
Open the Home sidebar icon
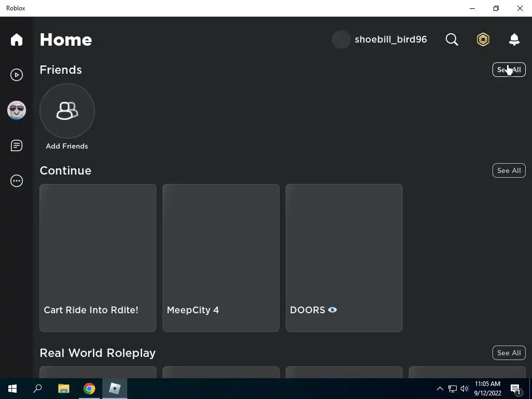click(x=16, y=39)
